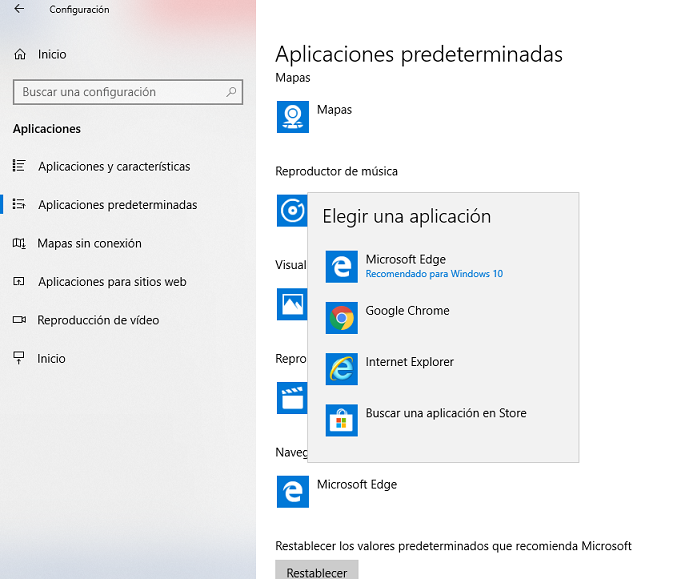
Task: Change default Mapas app label
Action: [334, 109]
